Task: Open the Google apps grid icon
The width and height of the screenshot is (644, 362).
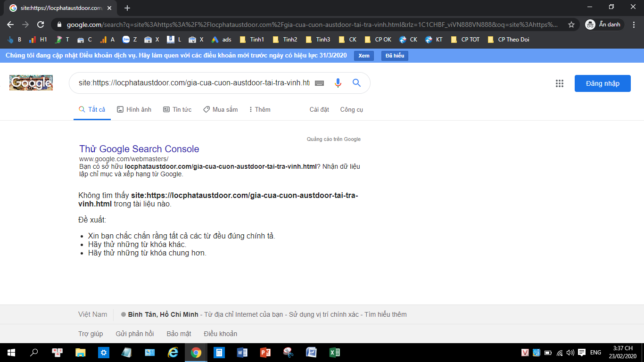Action: coord(560,83)
